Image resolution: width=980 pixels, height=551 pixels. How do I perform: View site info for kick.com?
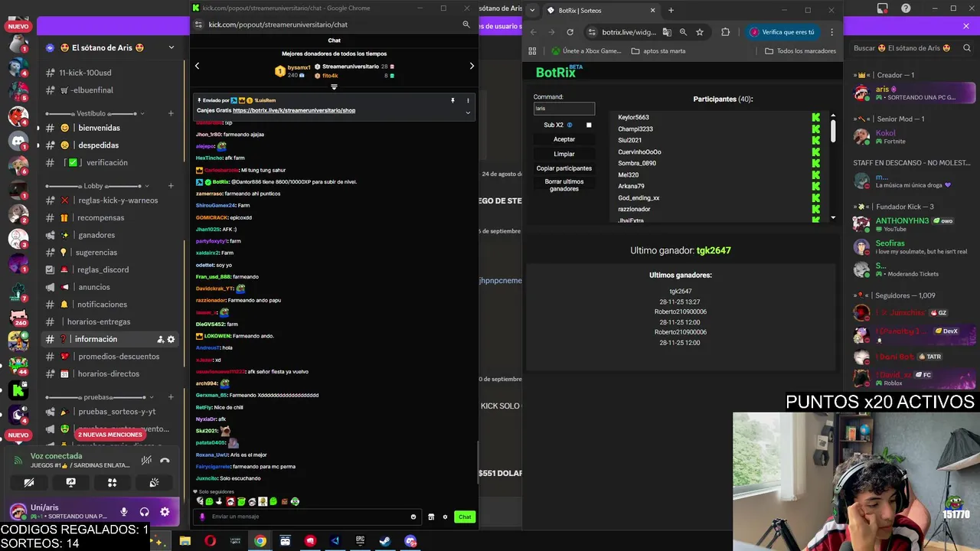coord(198,24)
